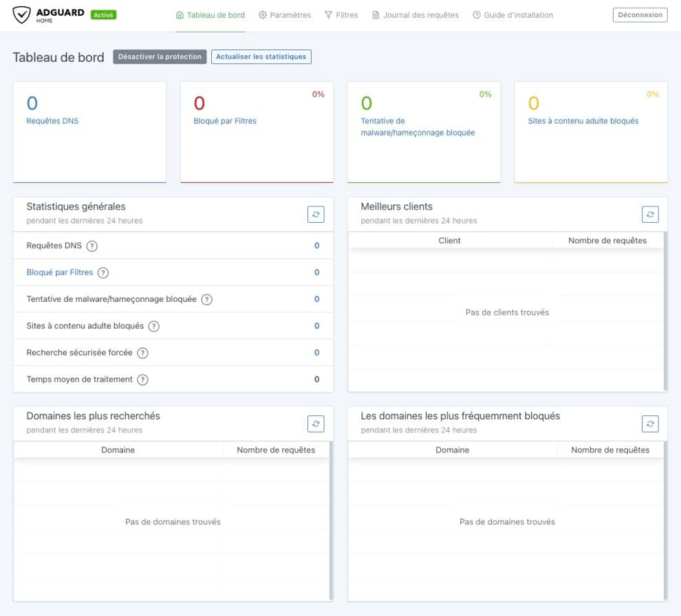Disable protection via Désactiver la protection
The image size is (681, 616).
(160, 56)
